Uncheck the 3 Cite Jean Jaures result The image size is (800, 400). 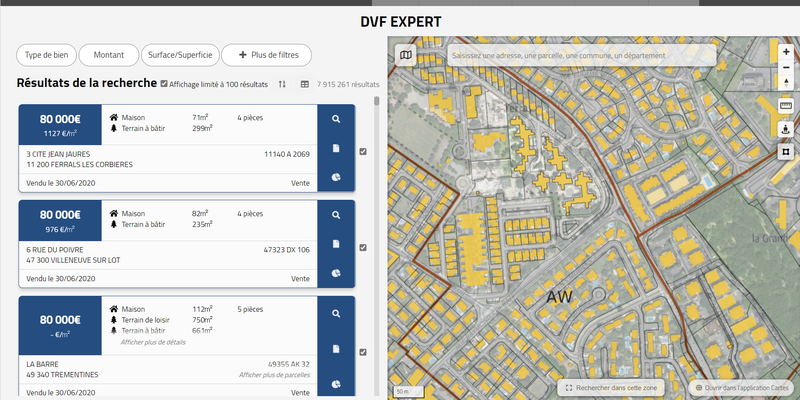pyautogui.click(x=363, y=152)
